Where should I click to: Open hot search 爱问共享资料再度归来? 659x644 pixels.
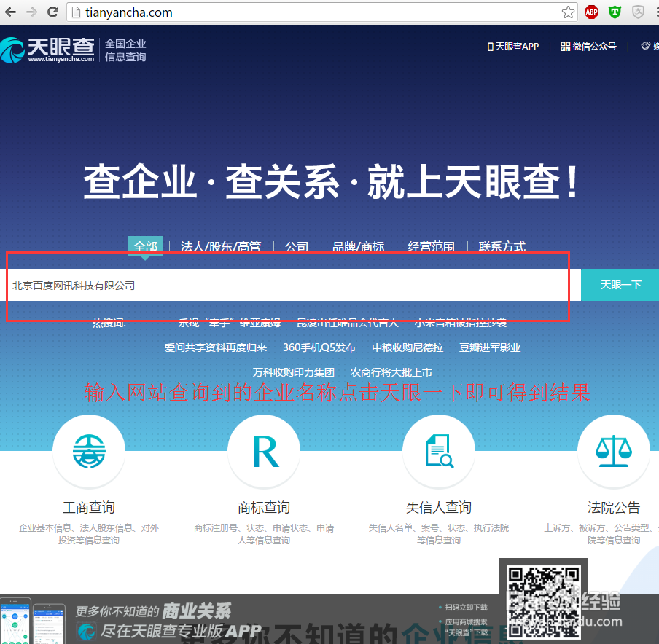(216, 347)
